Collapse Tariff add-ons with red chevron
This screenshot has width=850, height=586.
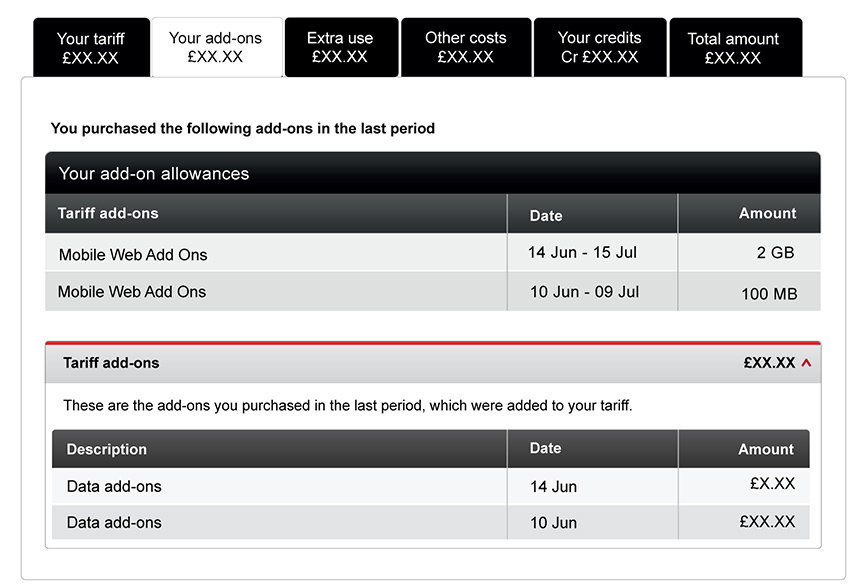pyautogui.click(x=806, y=363)
